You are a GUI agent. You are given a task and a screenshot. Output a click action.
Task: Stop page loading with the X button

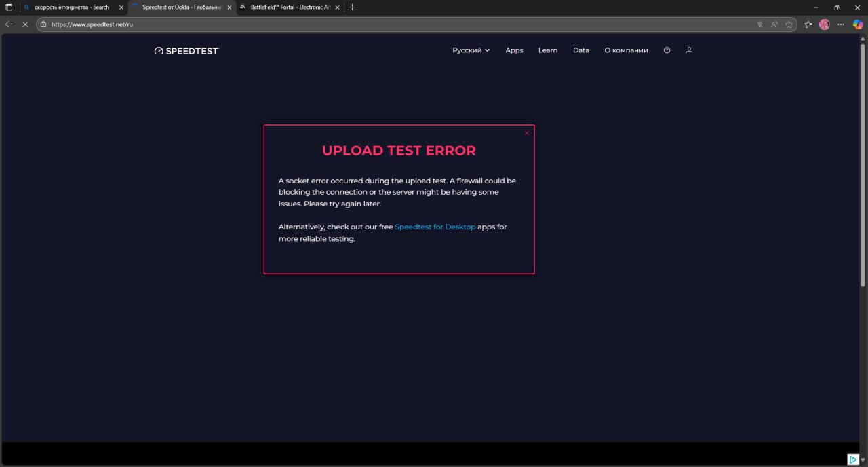(26, 24)
